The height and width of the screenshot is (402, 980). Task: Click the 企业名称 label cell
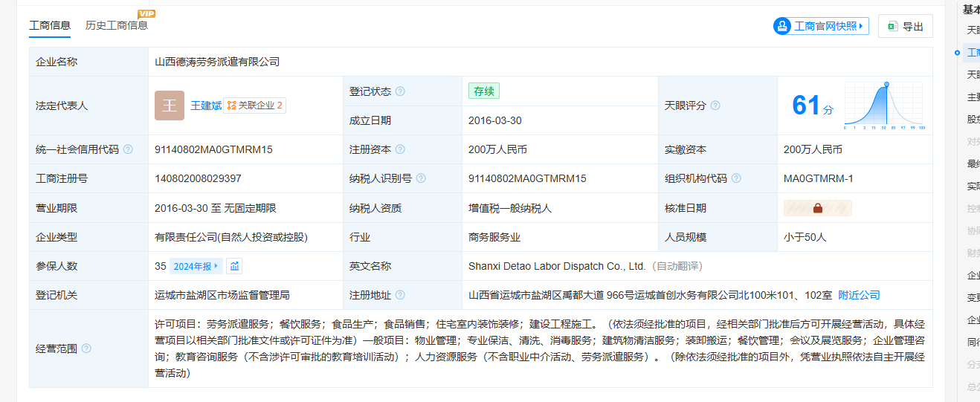(88, 62)
